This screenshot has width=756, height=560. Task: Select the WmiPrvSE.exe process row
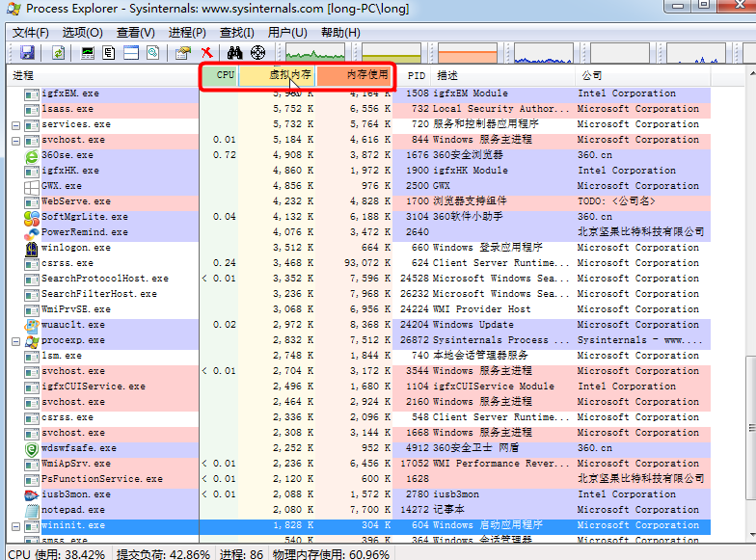359,310
